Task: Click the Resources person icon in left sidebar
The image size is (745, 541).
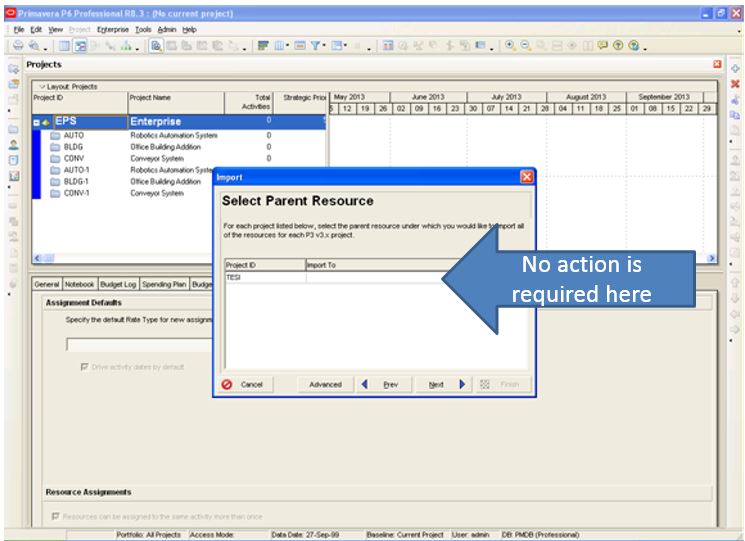Action: 13,144
